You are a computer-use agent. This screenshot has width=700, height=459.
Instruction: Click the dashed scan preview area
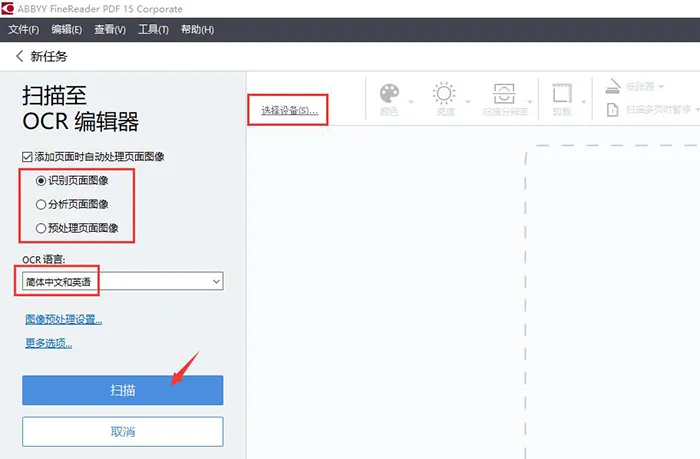612,301
